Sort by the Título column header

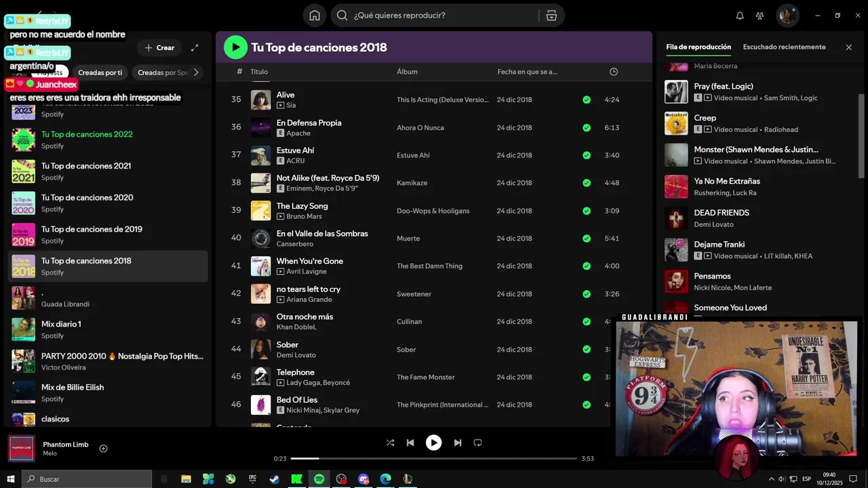(x=259, y=72)
